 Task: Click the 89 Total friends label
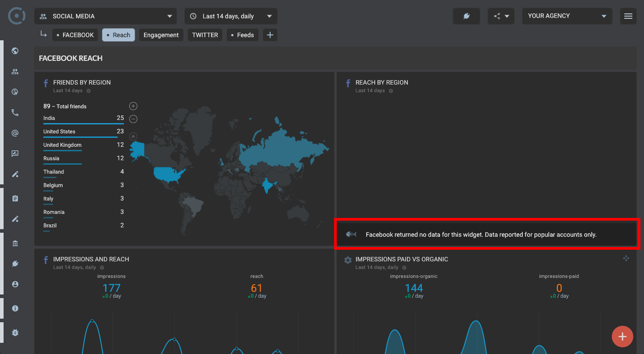[65, 107]
